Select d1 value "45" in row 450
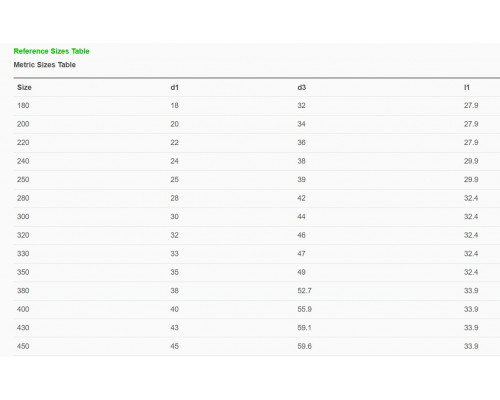The image size is (500, 400). pyautogui.click(x=175, y=346)
